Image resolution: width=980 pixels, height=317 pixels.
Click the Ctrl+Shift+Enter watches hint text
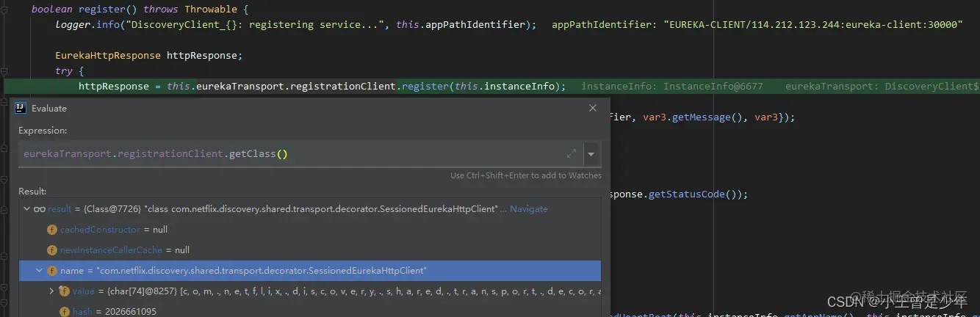pos(526,175)
